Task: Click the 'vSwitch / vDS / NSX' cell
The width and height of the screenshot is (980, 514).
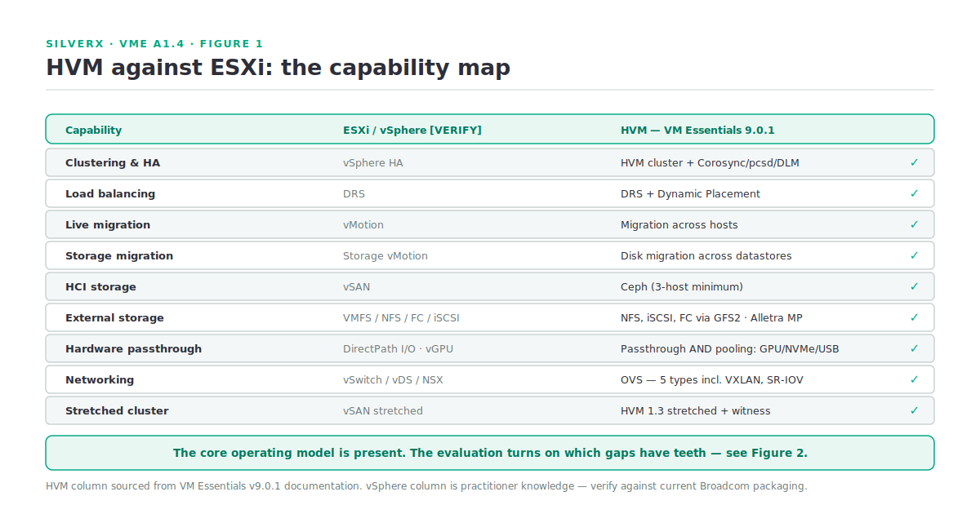Action: 393,379
